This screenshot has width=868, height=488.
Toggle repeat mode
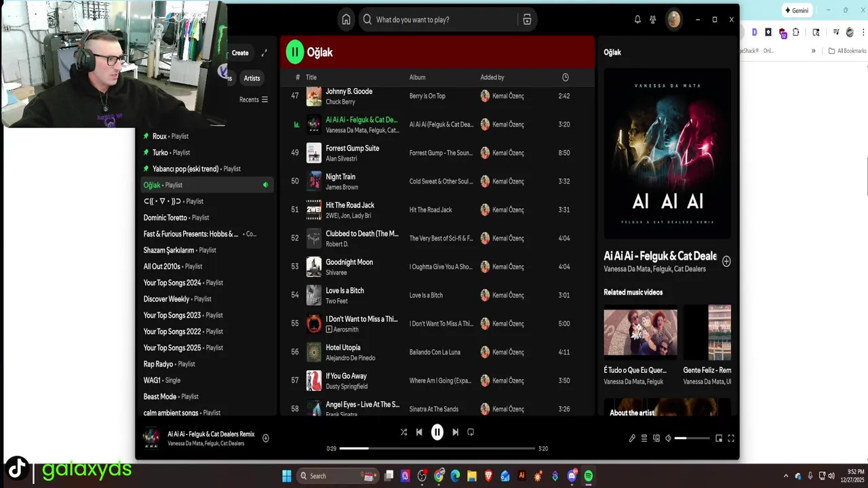click(471, 432)
